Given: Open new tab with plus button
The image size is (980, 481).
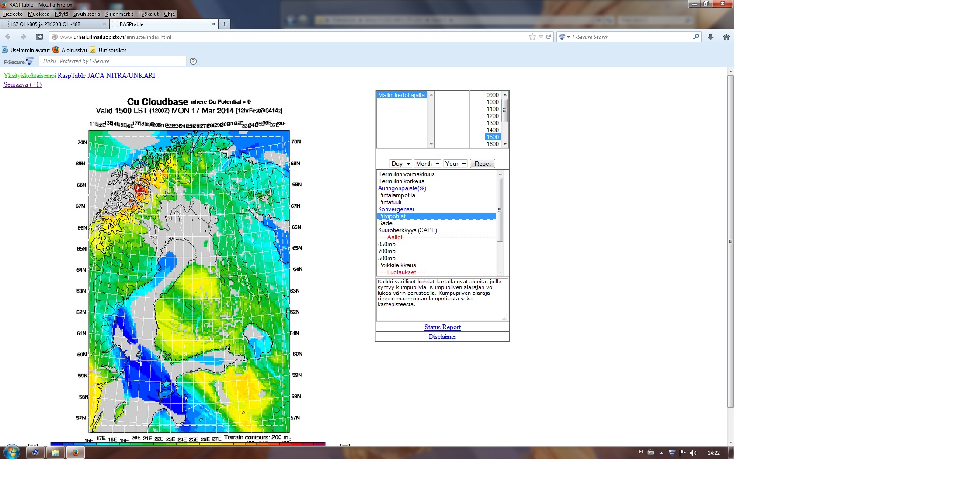Looking at the screenshot, I should (x=224, y=24).
